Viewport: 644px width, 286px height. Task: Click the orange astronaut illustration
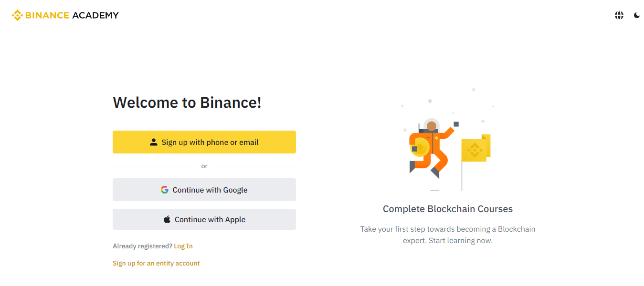point(430,149)
